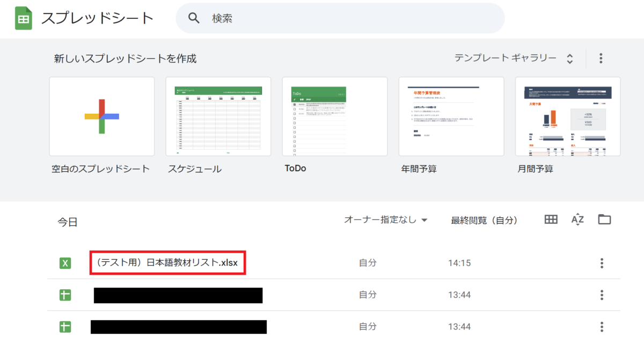
Task: Open more actions for the second file row
Action: (602, 295)
